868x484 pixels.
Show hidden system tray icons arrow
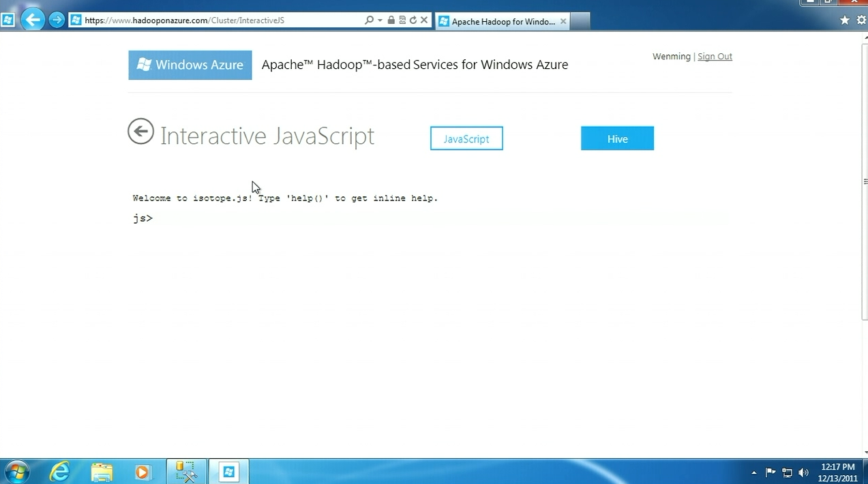pyautogui.click(x=754, y=472)
